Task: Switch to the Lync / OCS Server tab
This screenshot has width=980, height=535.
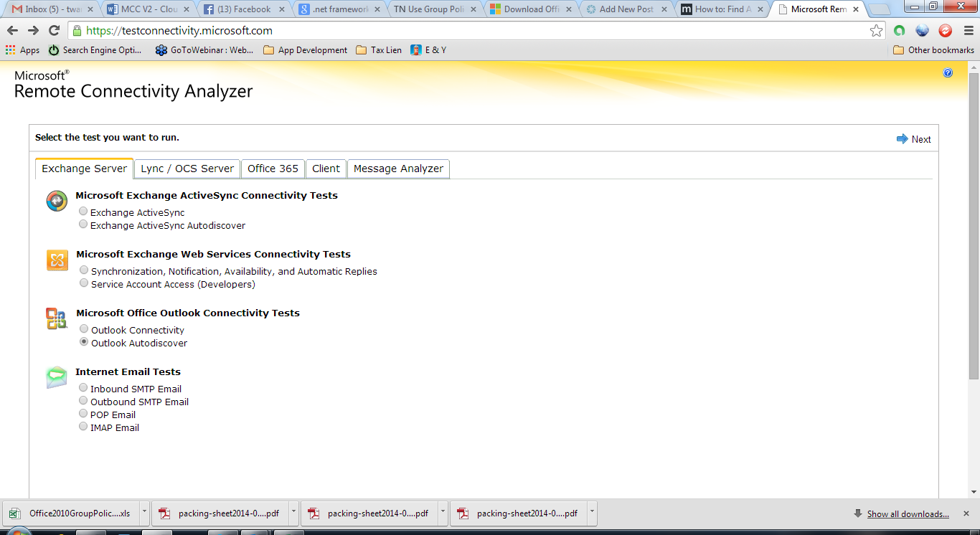Action: (x=187, y=169)
